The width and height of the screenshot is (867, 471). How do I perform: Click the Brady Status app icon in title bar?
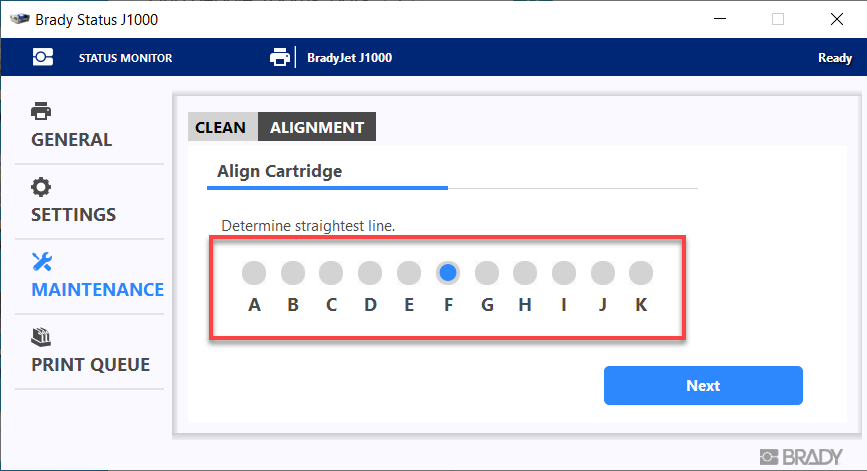click(x=17, y=19)
